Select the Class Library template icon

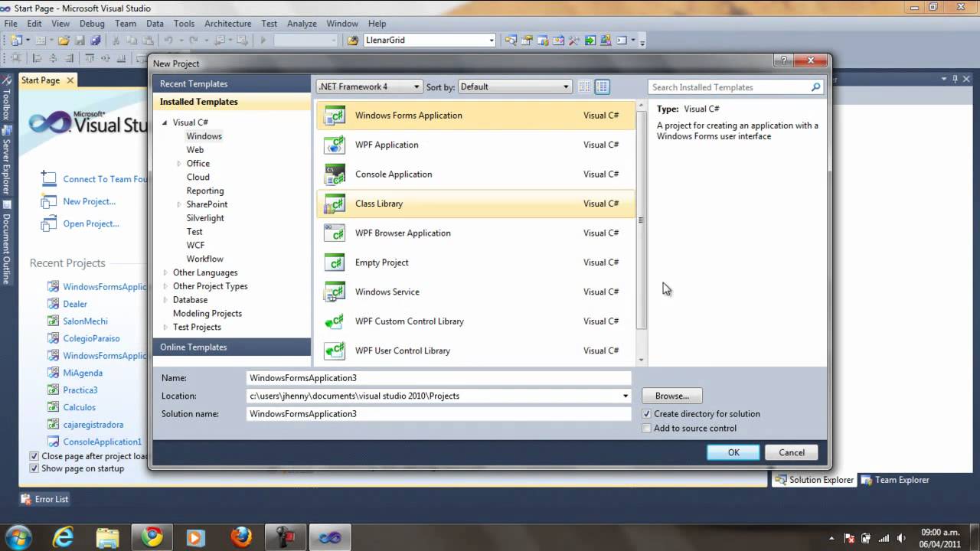tap(335, 204)
